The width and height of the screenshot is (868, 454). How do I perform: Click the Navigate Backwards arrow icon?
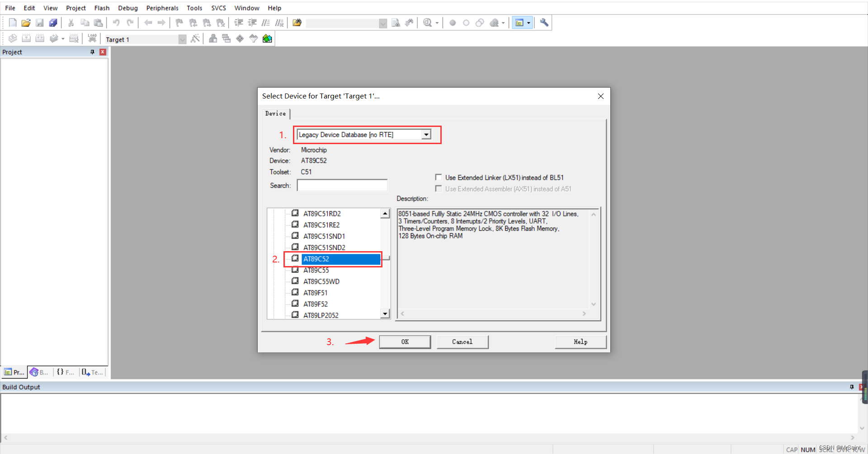click(x=148, y=23)
